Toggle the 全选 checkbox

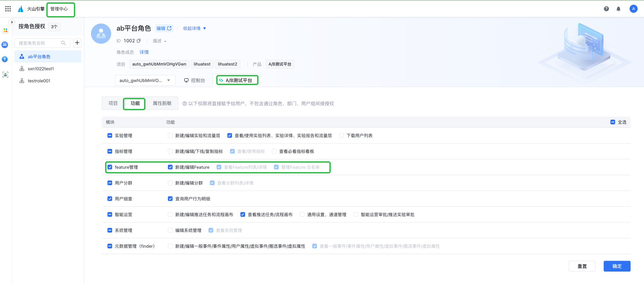pyautogui.click(x=612, y=122)
